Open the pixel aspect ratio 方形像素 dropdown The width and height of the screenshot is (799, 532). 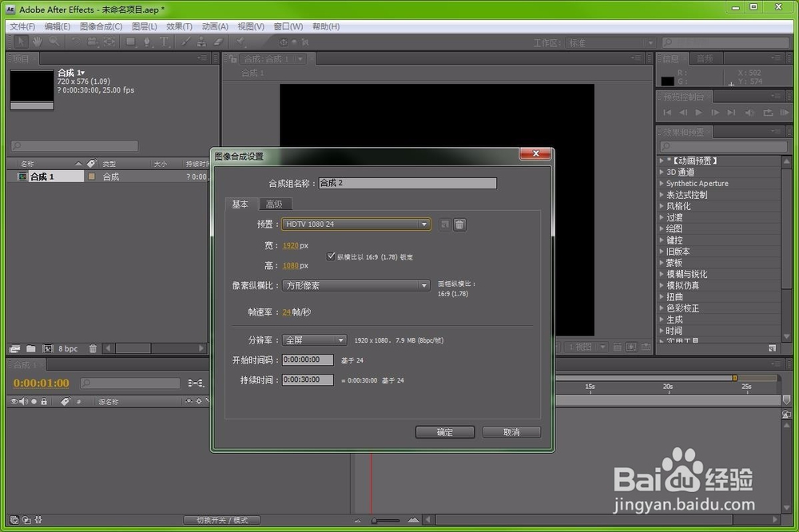[x=356, y=285]
